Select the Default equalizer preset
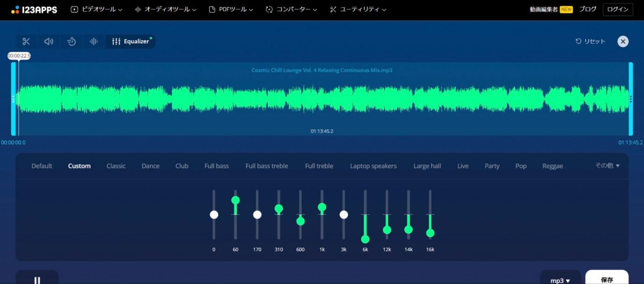 [x=42, y=166]
